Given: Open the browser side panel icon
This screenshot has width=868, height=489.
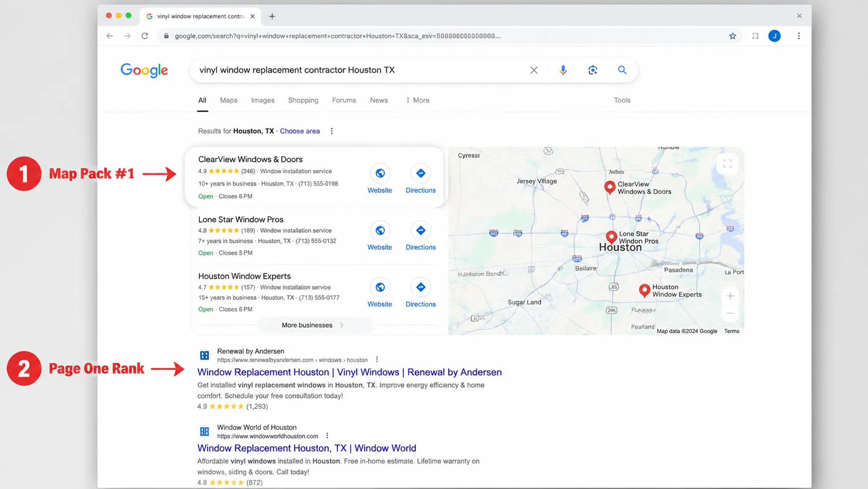Looking at the screenshot, I should [755, 36].
